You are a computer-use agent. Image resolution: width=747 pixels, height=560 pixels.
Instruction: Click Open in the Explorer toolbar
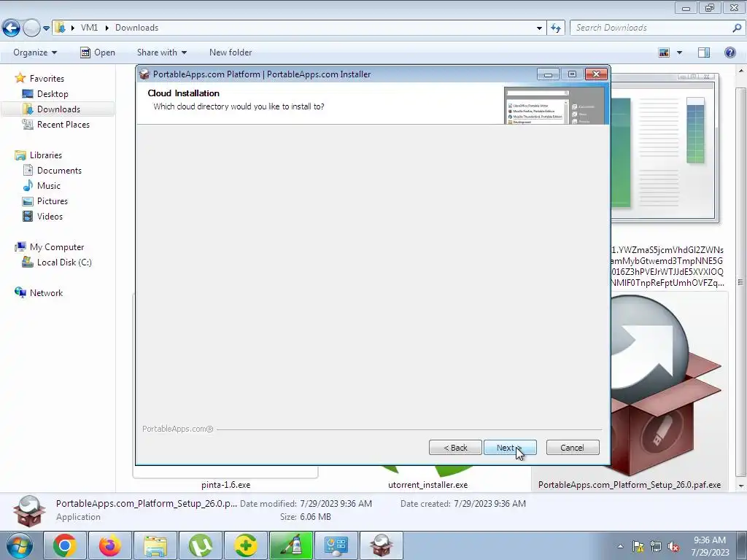(98, 52)
